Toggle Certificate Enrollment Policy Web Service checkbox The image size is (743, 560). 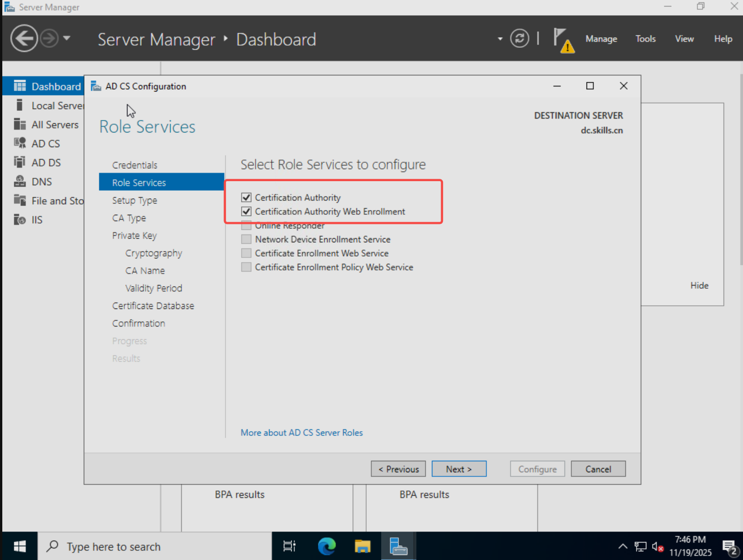tap(246, 267)
